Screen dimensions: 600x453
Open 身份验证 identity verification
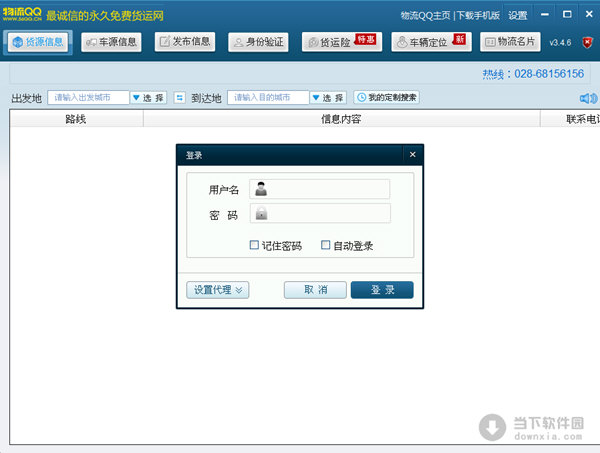[259, 42]
